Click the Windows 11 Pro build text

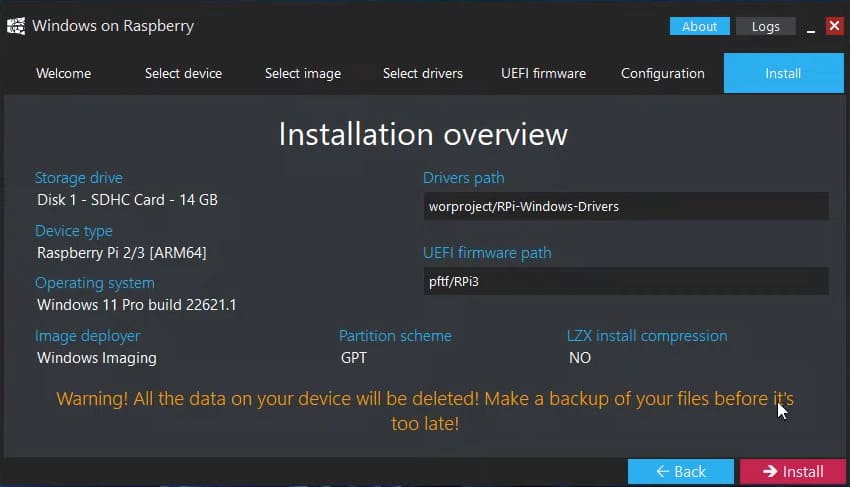(x=136, y=304)
